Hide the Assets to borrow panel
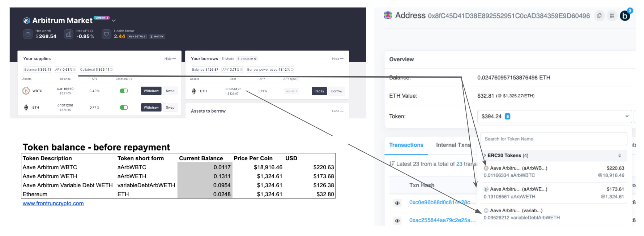The width and height of the screenshot is (644, 236). pyautogui.click(x=338, y=111)
